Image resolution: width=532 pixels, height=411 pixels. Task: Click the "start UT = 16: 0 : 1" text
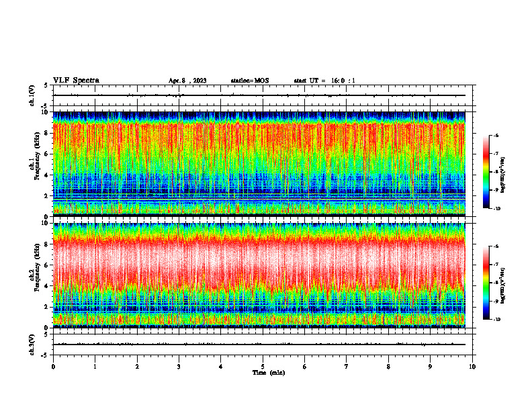tap(324, 81)
